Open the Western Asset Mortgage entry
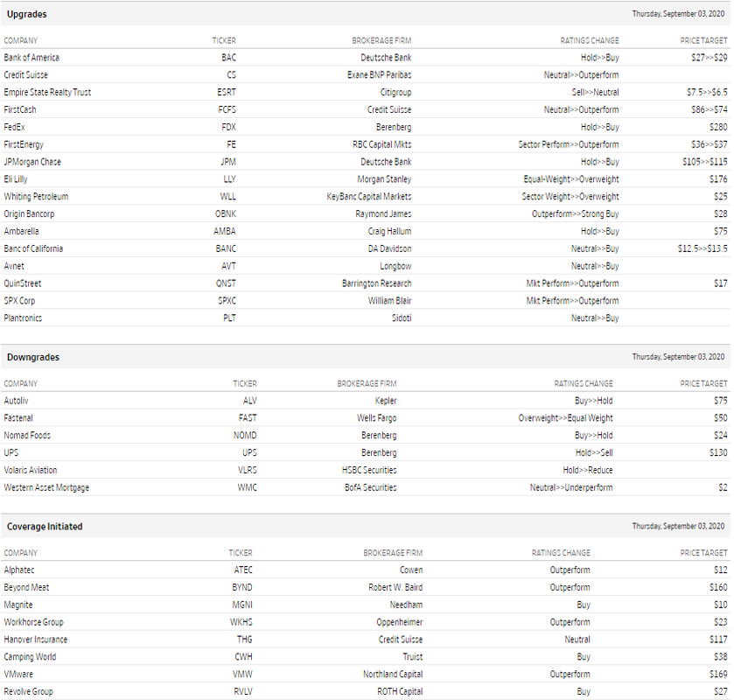This screenshot has height=700, width=734. [x=46, y=488]
